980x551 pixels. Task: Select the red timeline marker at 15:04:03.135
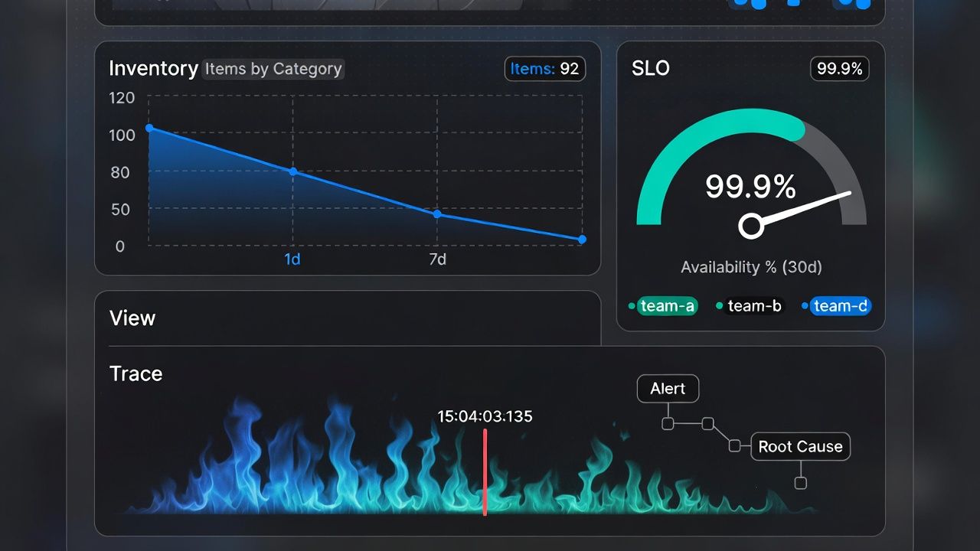(485, 471)
